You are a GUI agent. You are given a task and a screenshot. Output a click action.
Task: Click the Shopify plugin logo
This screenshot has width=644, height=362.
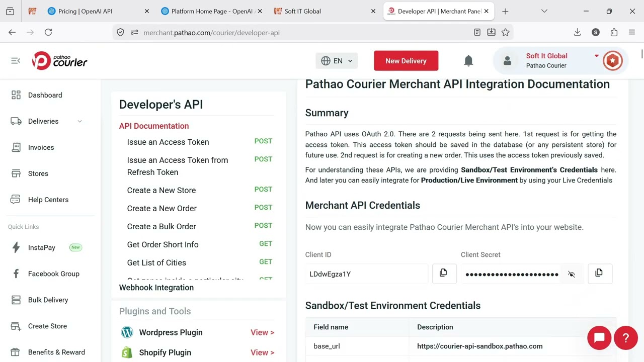coord(127,352)
